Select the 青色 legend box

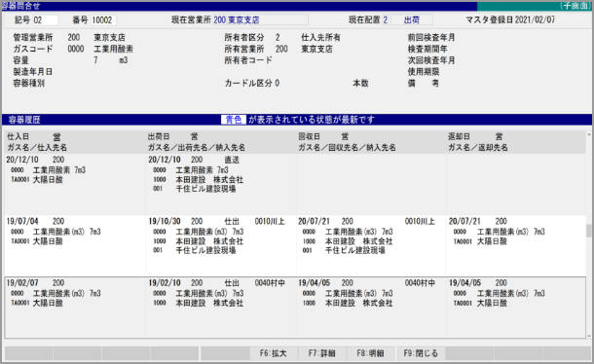[x=234, y=120]
